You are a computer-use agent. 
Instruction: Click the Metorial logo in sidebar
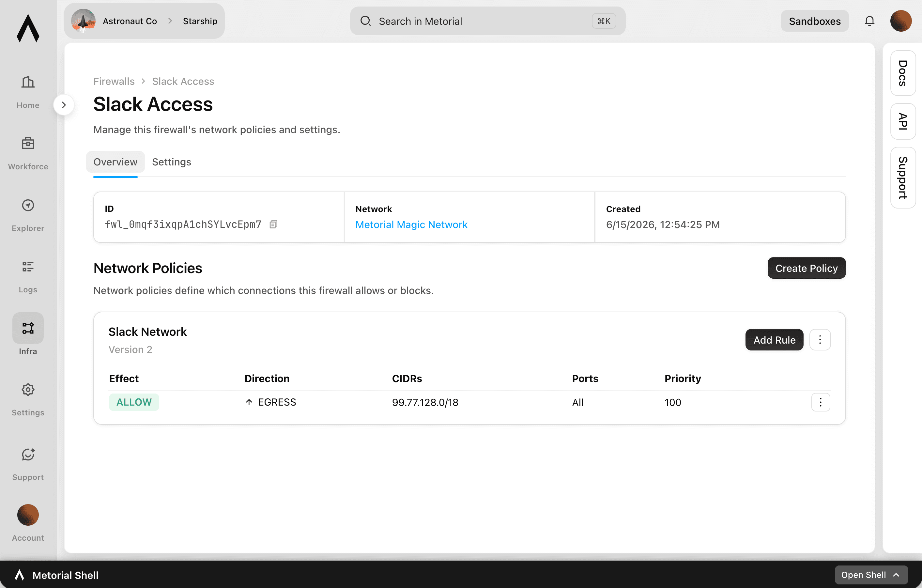(x=28, y=28)
